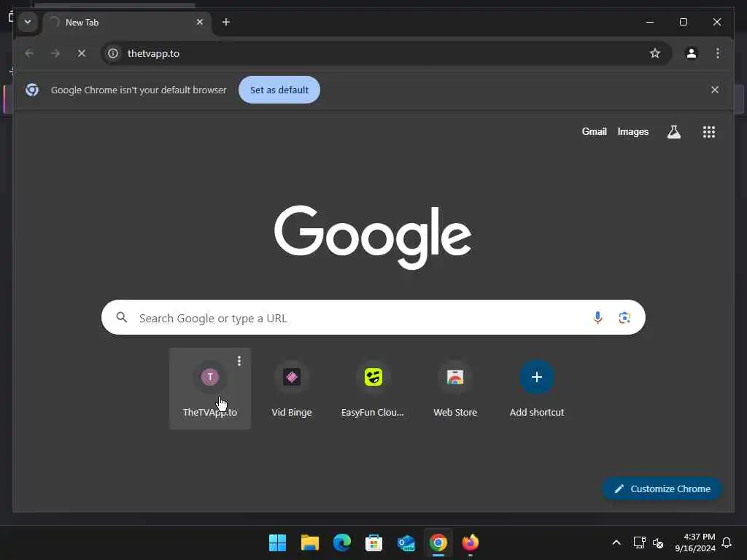The width and height of the screenshot is (747, 560).
Task: Go back to previous page
Action: [x=29, y=53]
